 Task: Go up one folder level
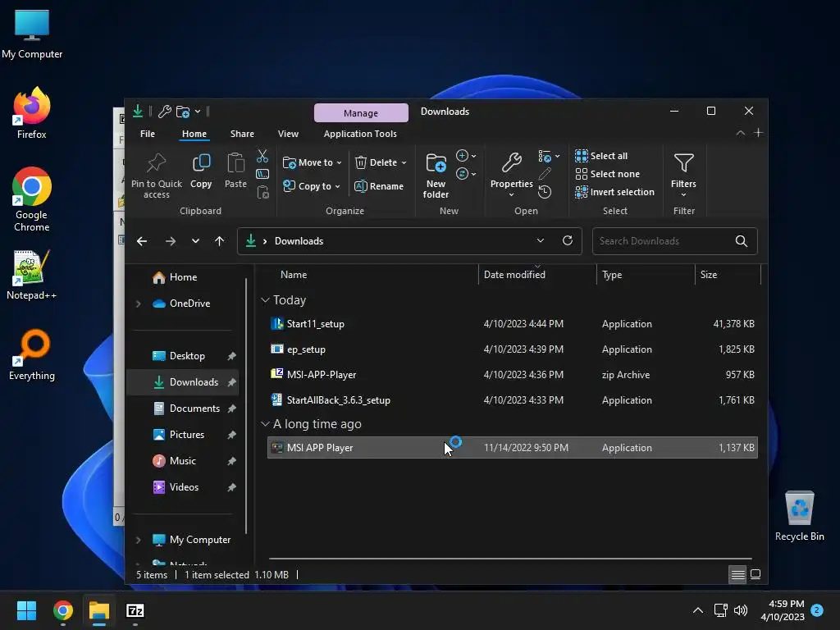(219, 241)
